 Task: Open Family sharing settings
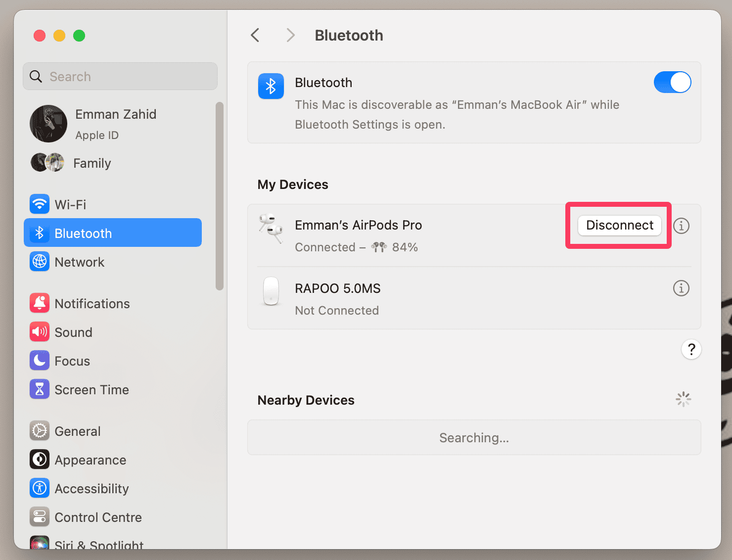click(x=92, y=163)
